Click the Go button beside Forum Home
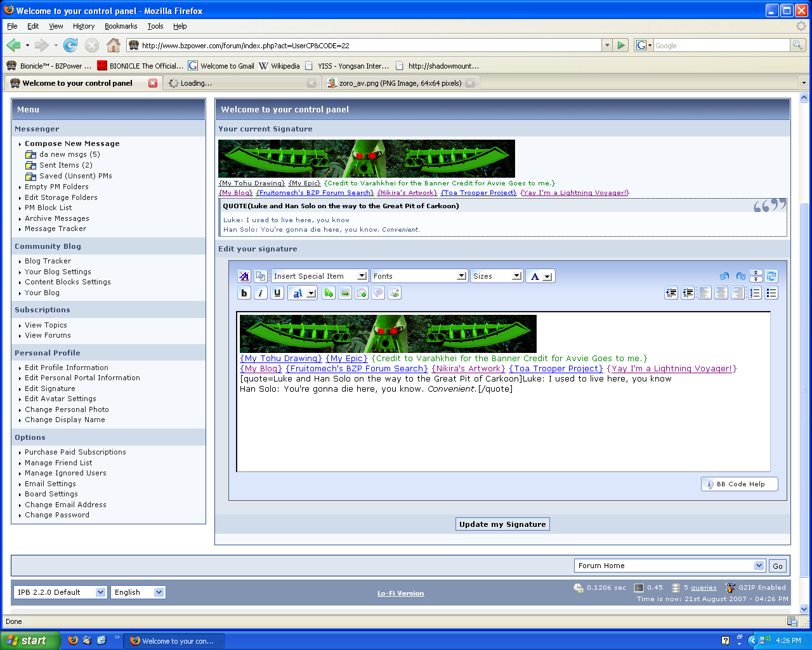 [x=778, y=566]
